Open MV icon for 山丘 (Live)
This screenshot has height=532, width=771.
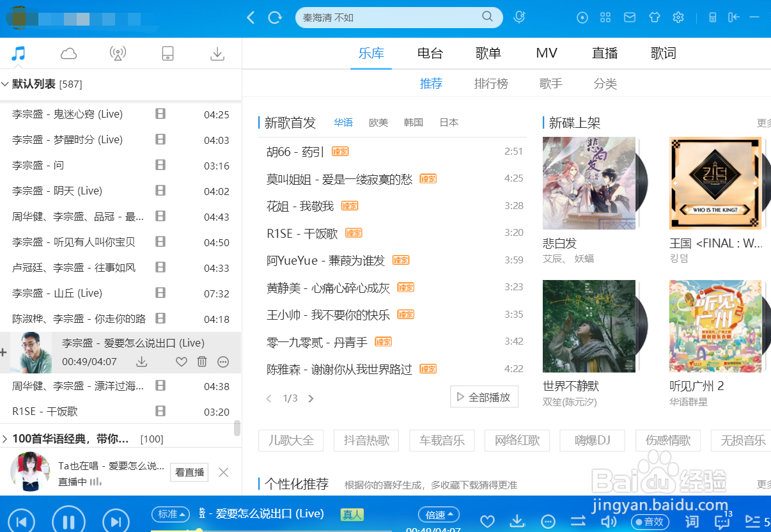(x=160, y=292)
